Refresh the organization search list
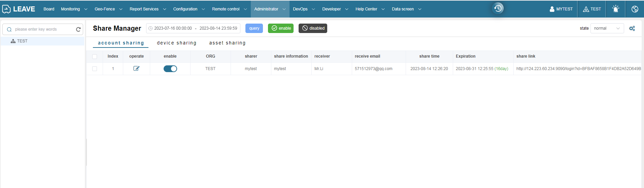Viewport: 644px width, 188px height. pyautogui.click(x=78, y=29)
